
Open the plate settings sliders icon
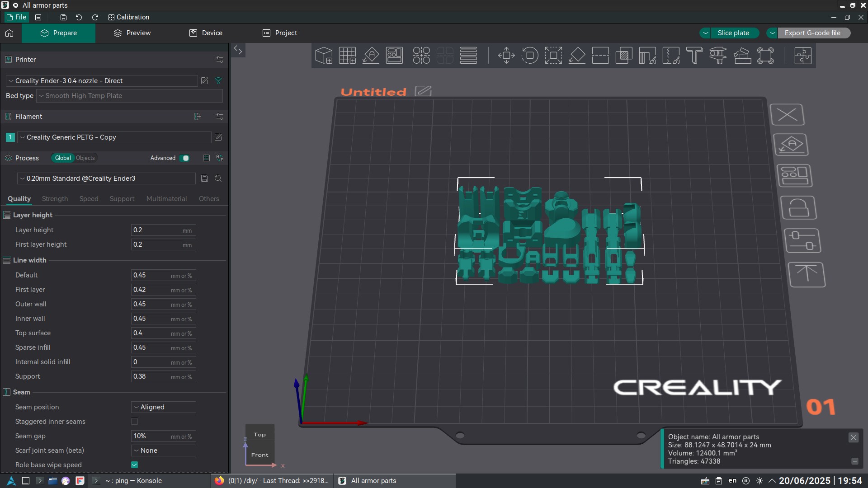pos(803,241)
